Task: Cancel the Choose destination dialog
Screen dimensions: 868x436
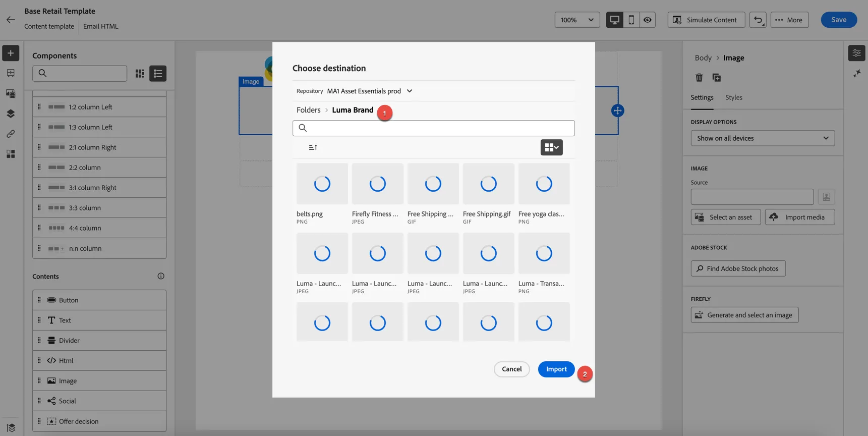Action: (x=511, y=369)
